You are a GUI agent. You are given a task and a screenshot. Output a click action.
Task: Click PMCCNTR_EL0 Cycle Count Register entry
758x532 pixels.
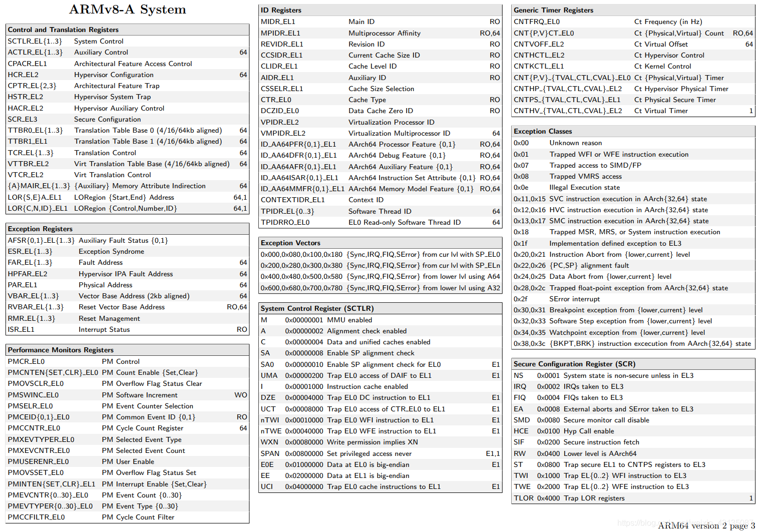click(x=128, y=428)
